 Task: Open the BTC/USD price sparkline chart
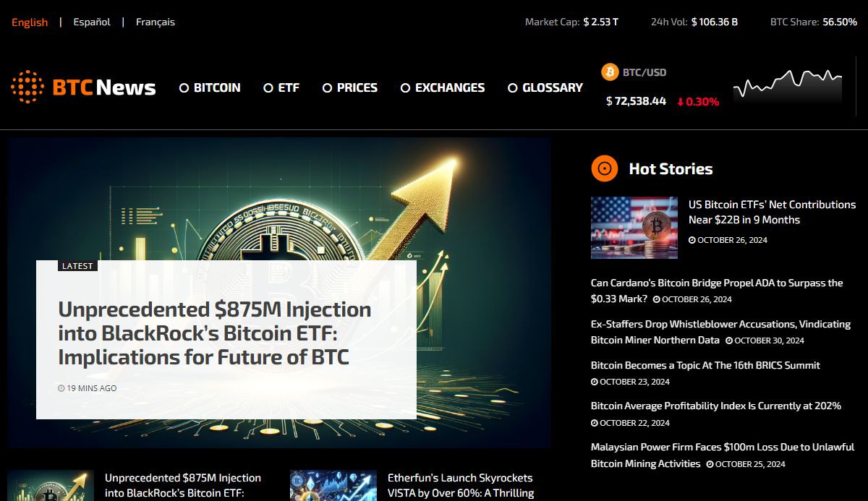point(787,87)
